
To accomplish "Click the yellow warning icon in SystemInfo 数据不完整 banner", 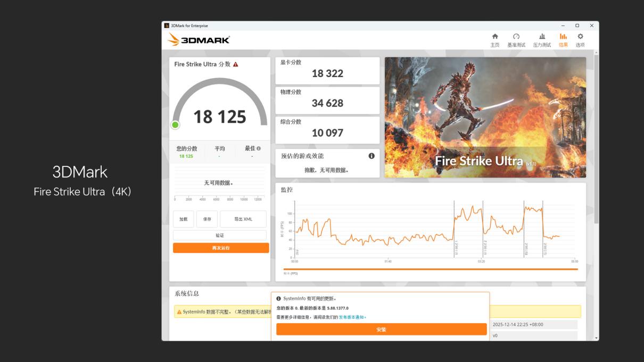I will pyautogui.click(x=179, y=312).
